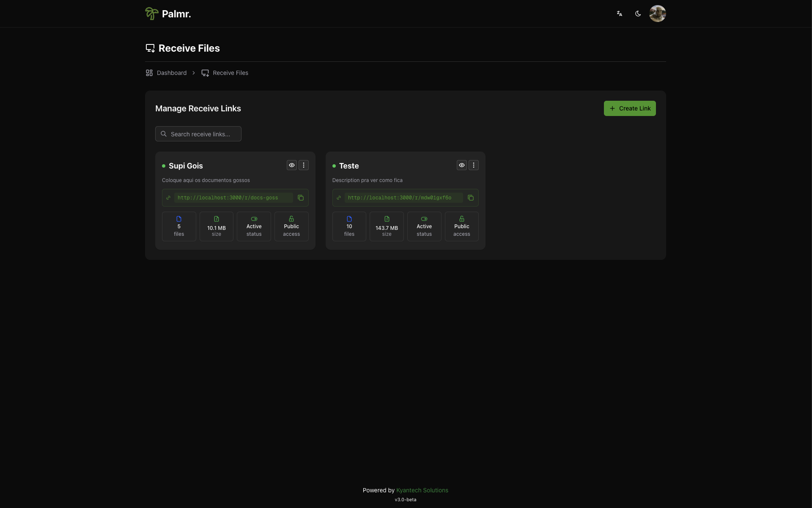This screenshot has height=508, width=812.
Task: Open the localhost docs-goss link
Action: 228,198
